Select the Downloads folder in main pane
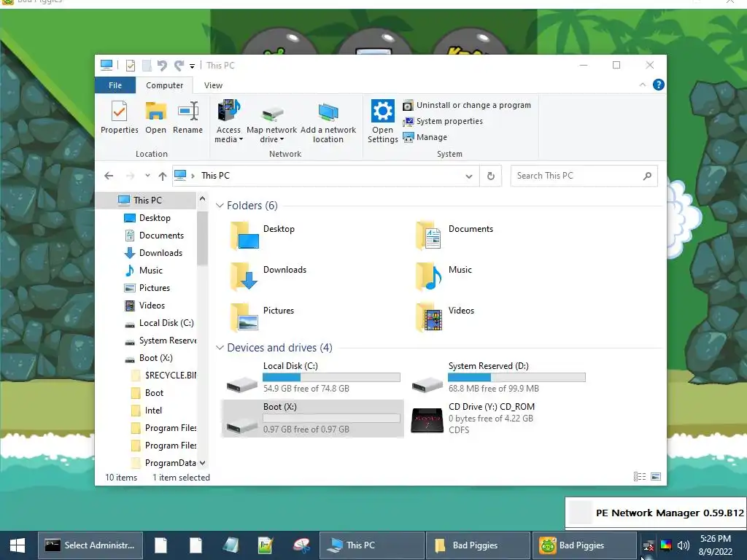This screenshot has height=560, width=747. tap(268, 275)
